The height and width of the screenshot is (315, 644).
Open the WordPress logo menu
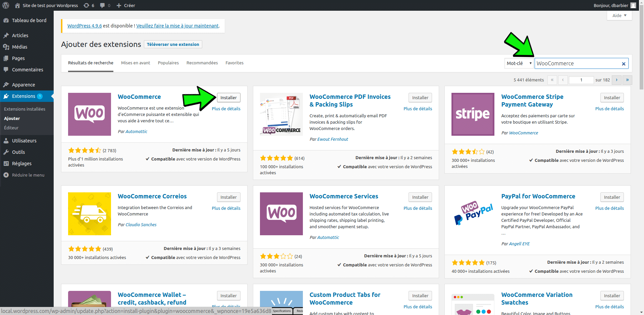(6, 5)
